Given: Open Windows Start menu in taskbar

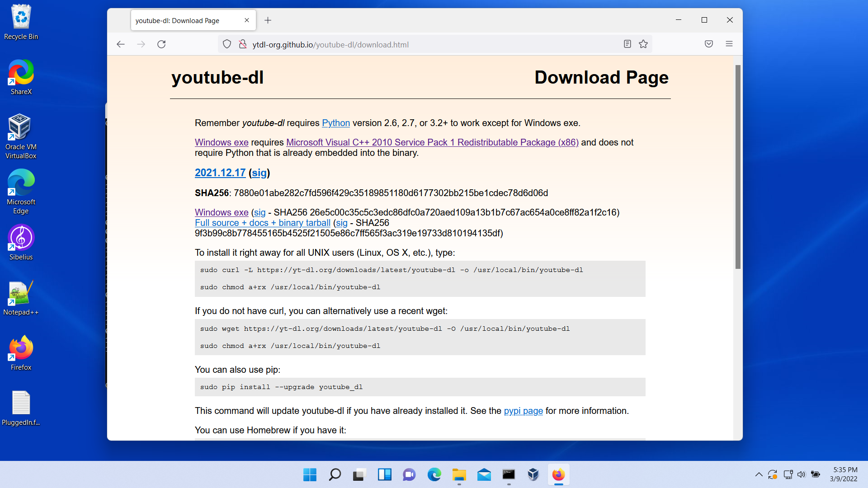Looking at the screenshot, I should tap(310, 475).
